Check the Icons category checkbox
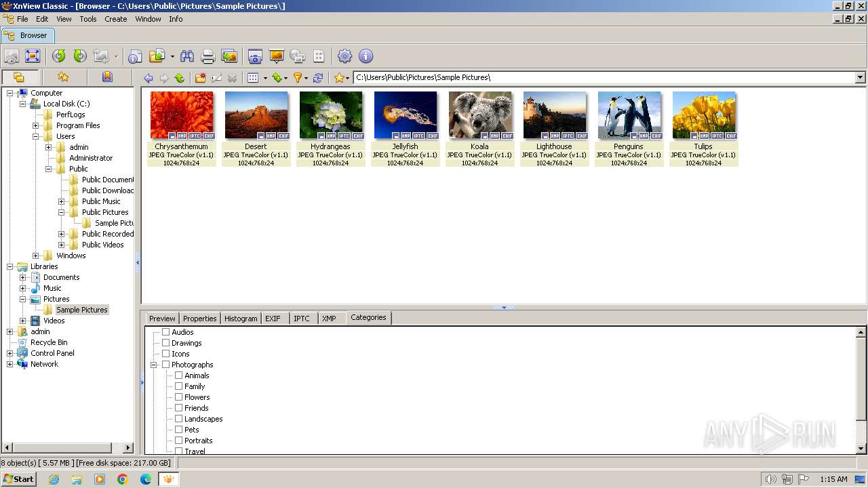This screenshot has width=868, height=488. pos(165,354)
